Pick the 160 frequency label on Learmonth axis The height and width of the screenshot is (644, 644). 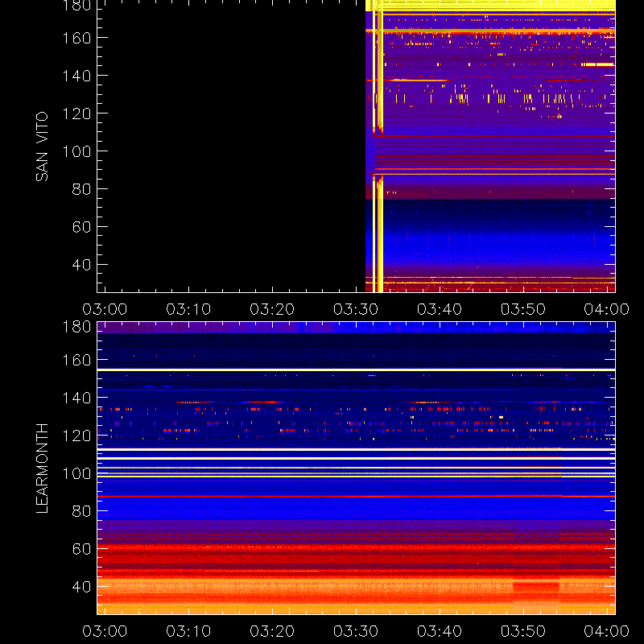pyautogui.click(x=76, y=360)
